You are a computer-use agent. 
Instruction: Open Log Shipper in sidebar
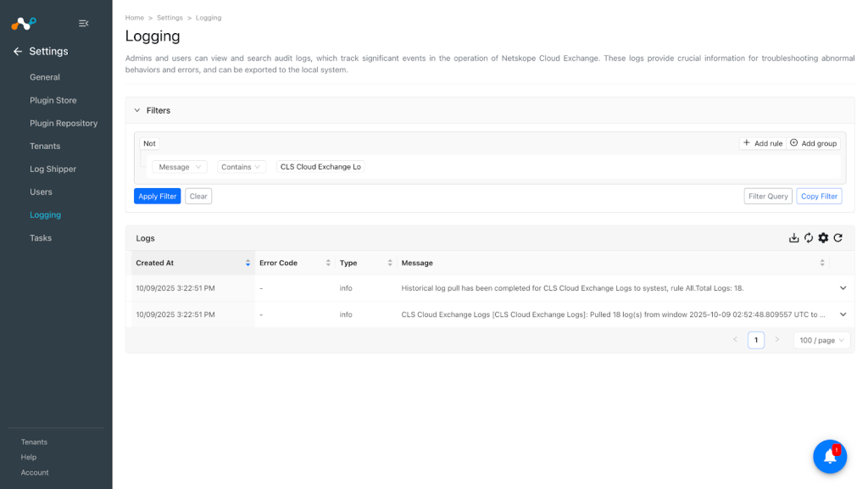click(x=53, y=169)
